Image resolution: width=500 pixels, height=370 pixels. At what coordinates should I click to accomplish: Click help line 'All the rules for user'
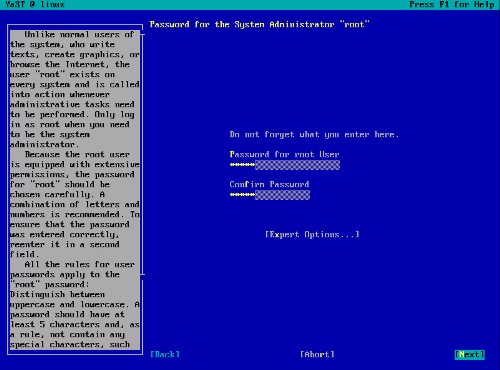[79, 265]
